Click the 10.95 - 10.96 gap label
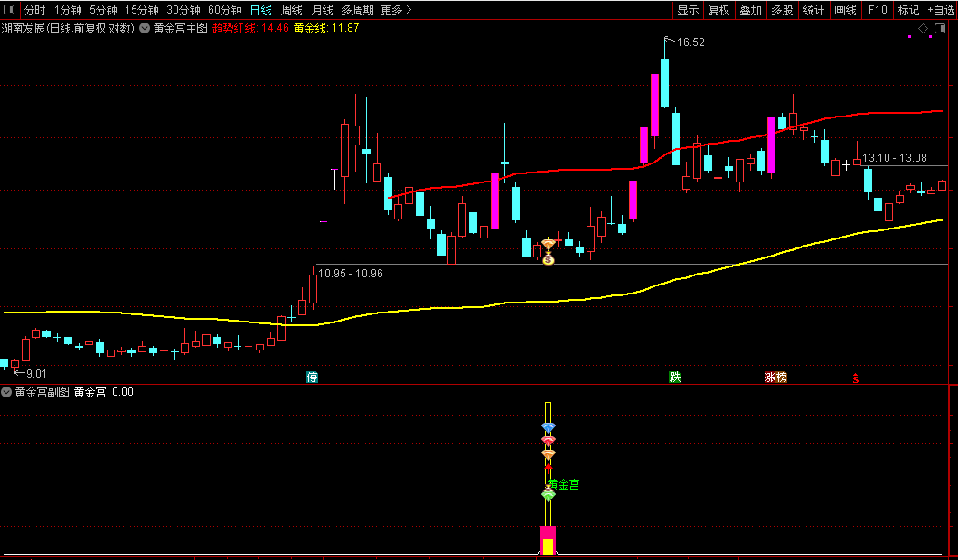The width and height of the screenshot is (958, 560). [351, 274]
